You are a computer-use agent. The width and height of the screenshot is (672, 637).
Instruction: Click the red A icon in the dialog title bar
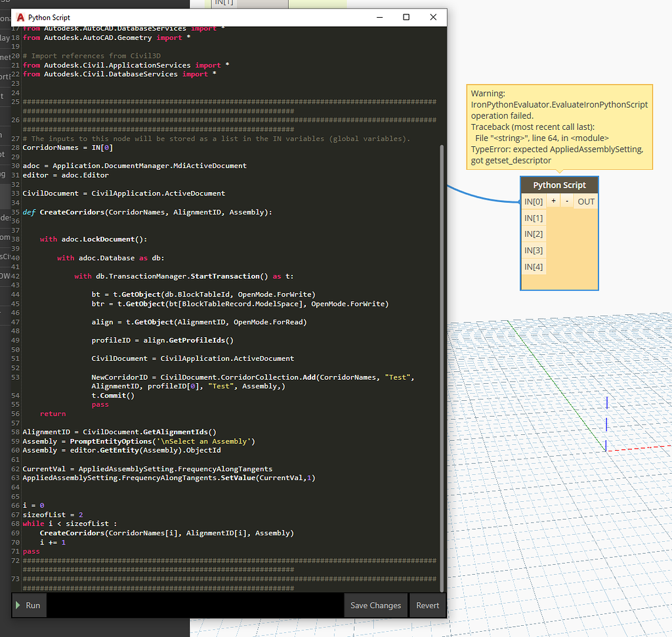click(20, 17)
